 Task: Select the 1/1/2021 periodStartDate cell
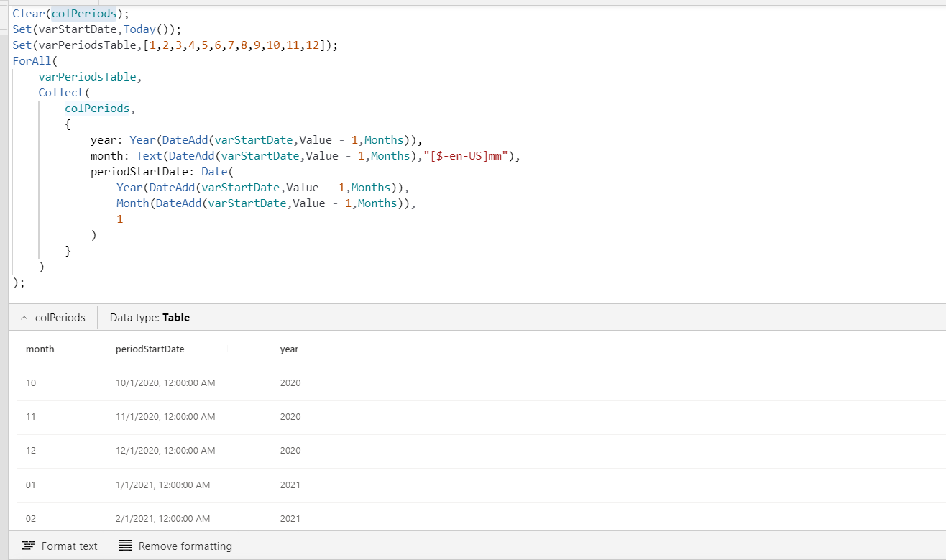162,485
